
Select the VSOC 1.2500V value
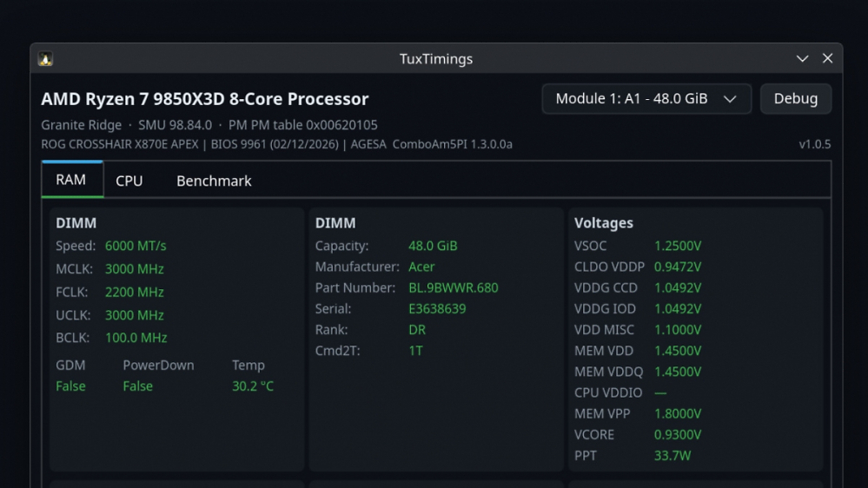point(678,246)
